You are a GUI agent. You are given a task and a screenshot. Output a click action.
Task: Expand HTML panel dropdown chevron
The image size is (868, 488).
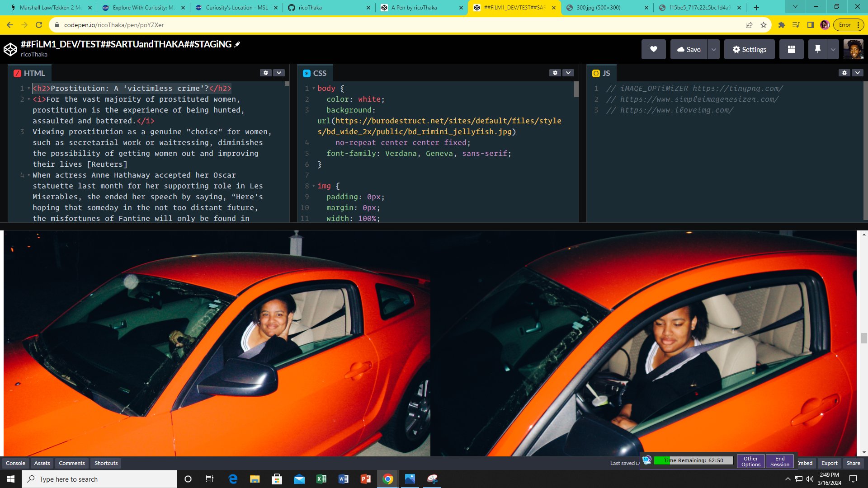click(x=279, y=73)
